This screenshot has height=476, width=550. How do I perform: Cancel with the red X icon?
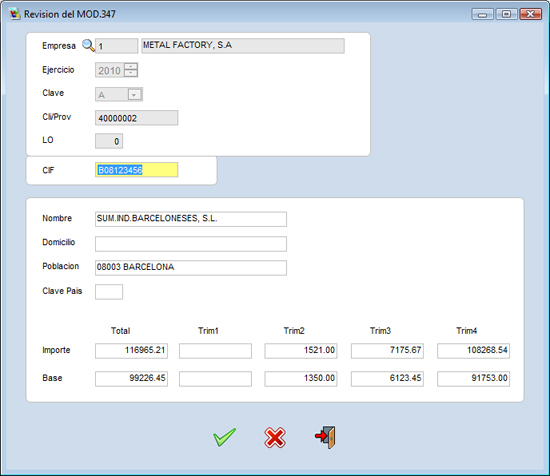[275, 437]
